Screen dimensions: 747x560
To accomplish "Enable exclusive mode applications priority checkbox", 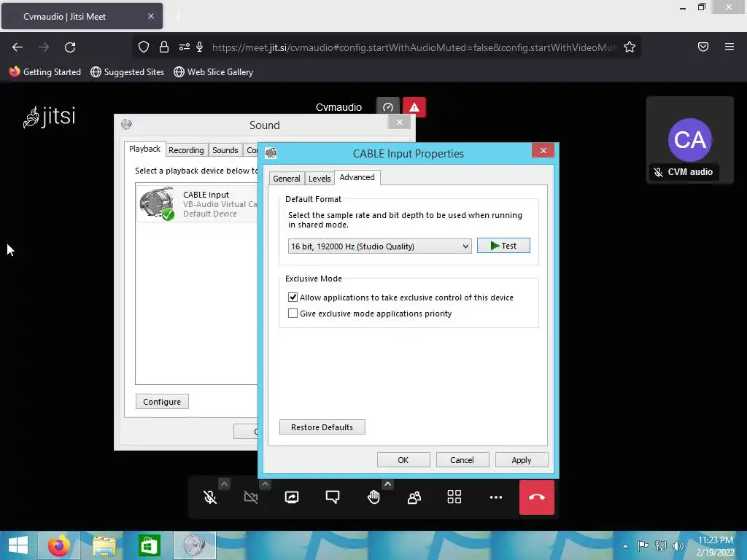I will tap(293, 314).
